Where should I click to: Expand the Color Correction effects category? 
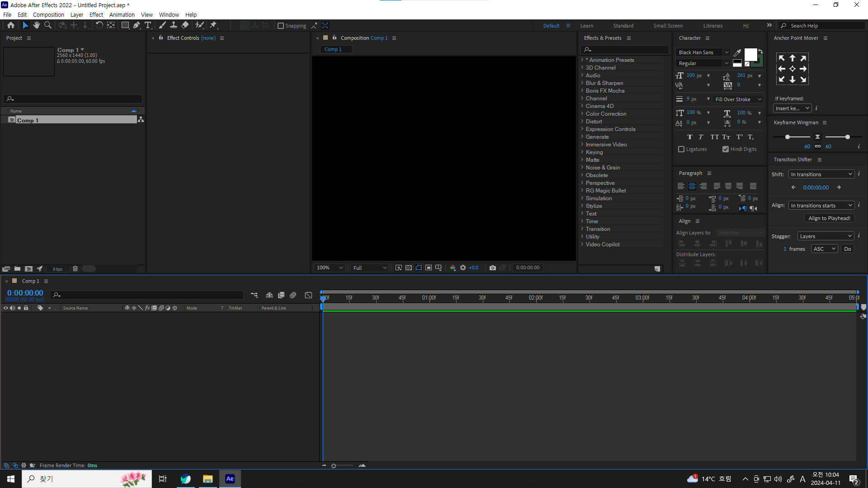point(582,114)
